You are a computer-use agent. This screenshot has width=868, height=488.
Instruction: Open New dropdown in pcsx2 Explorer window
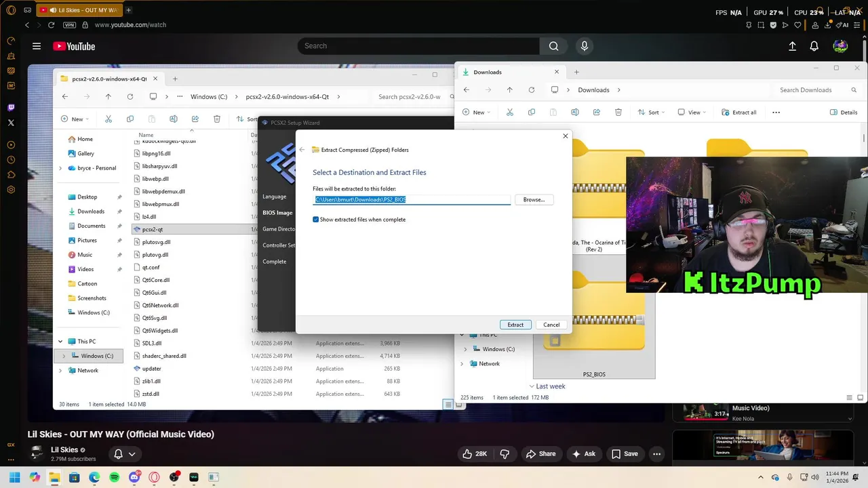click(x=75, y=119)
